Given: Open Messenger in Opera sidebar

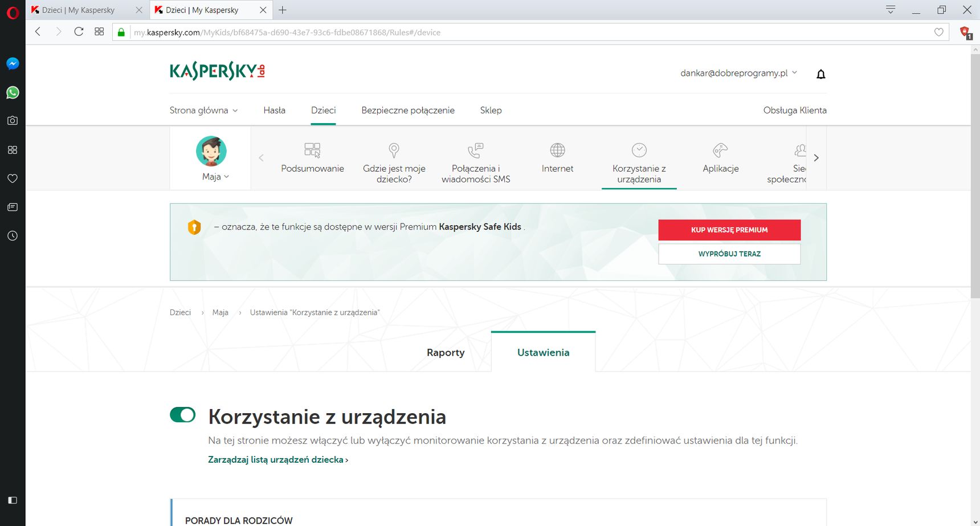Looking at the screenshot, I should tap(13, 64).
